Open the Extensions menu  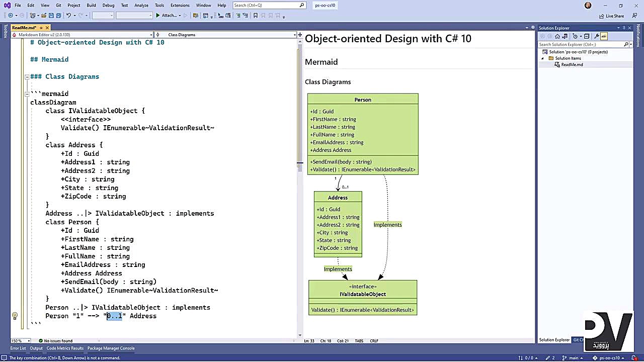[180, 5]
